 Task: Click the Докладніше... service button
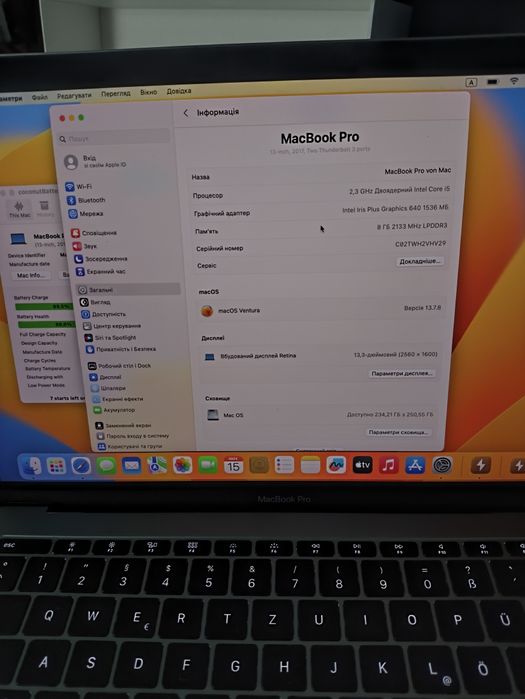click(419, 261)
